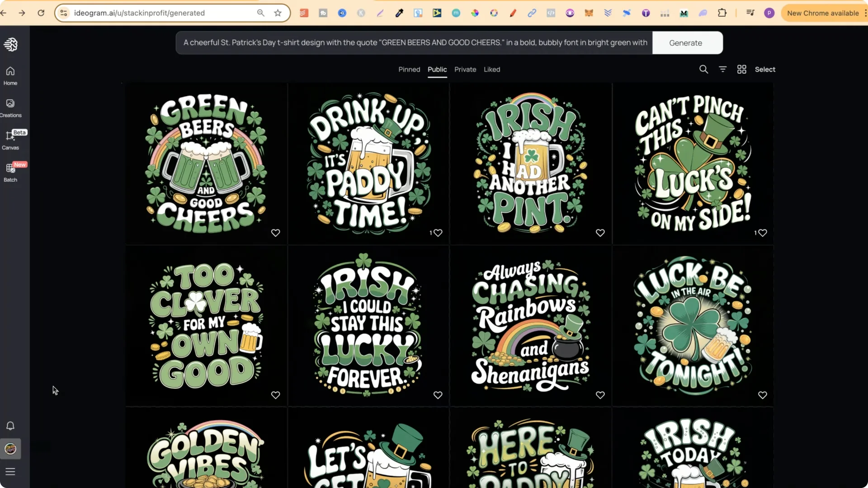Screen dimensions: 868x488
Task: Open the Batch generation tool
Action: [x=10, y=172]
